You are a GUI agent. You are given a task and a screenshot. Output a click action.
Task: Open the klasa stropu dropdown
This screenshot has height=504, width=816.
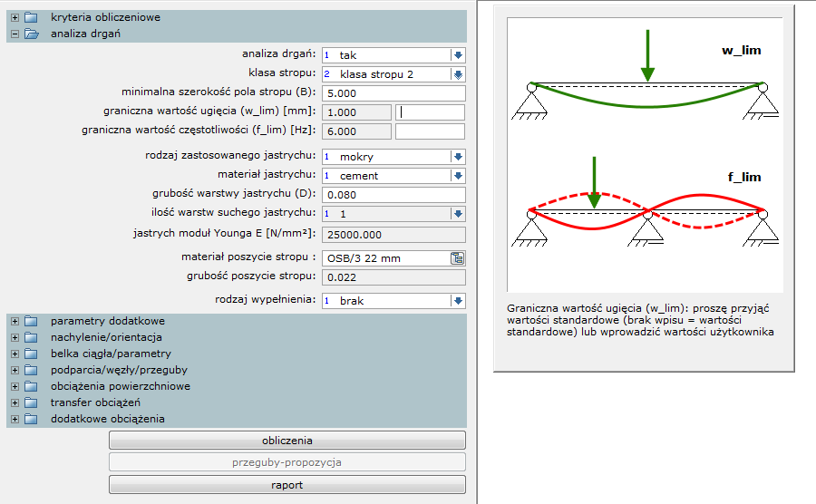458,74
